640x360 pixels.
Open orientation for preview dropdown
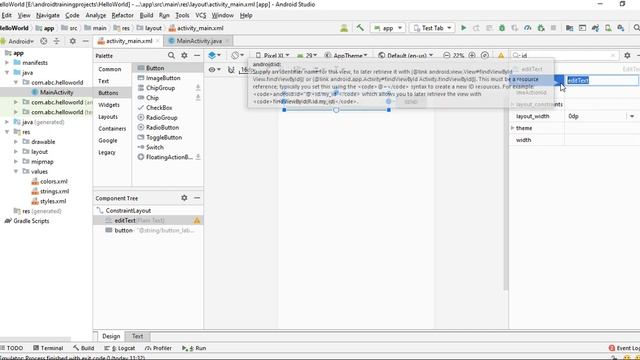coord(237,55)
